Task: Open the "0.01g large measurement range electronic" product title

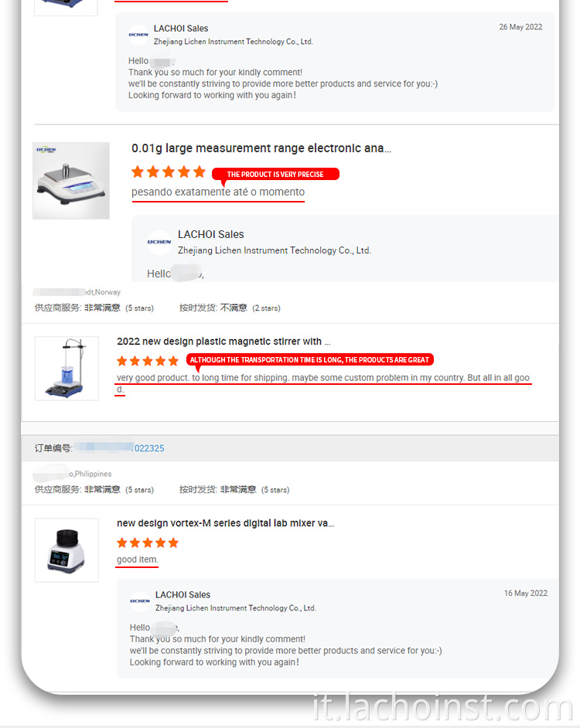Action: [261, 148]
